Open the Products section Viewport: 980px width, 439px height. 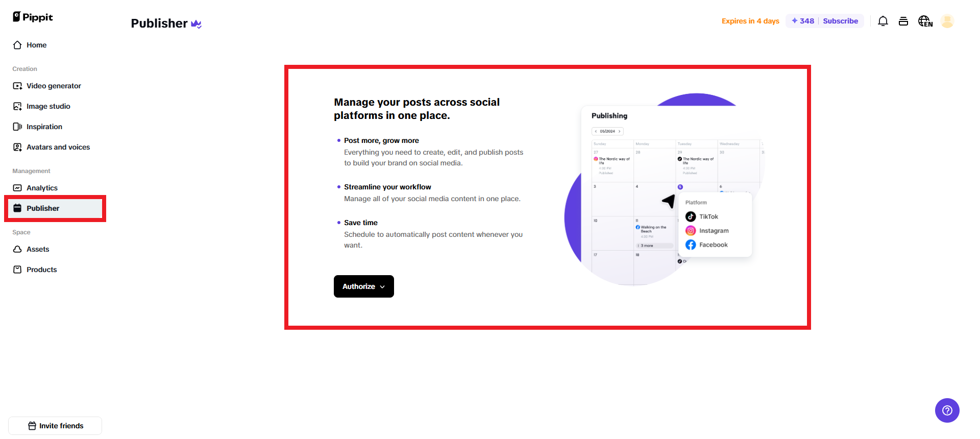tap(41, 270)
